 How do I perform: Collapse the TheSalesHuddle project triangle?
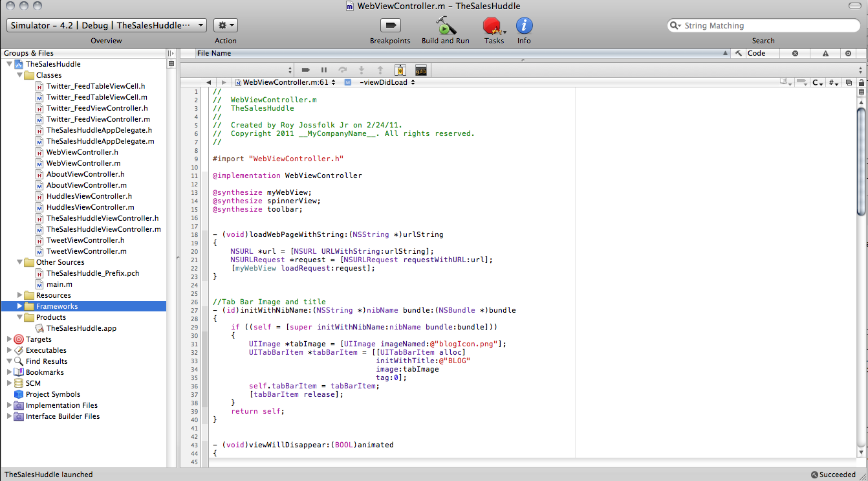tap(9, 64)
